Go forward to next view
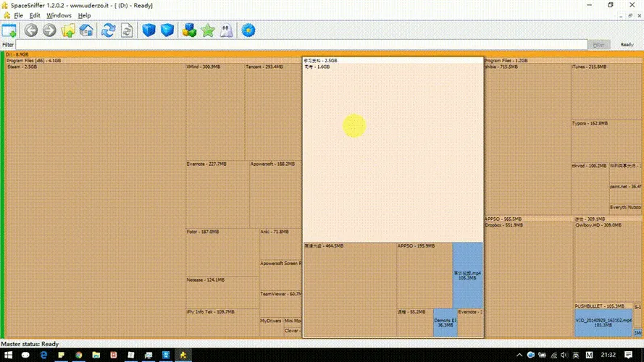Viewport: 644px width, 362px height. [x=49, y=30]
